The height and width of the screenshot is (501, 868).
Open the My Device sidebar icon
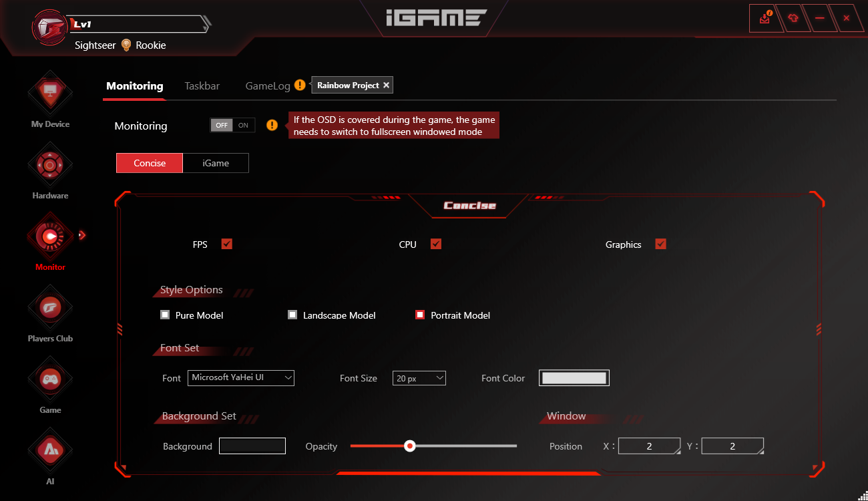(50, 95)
